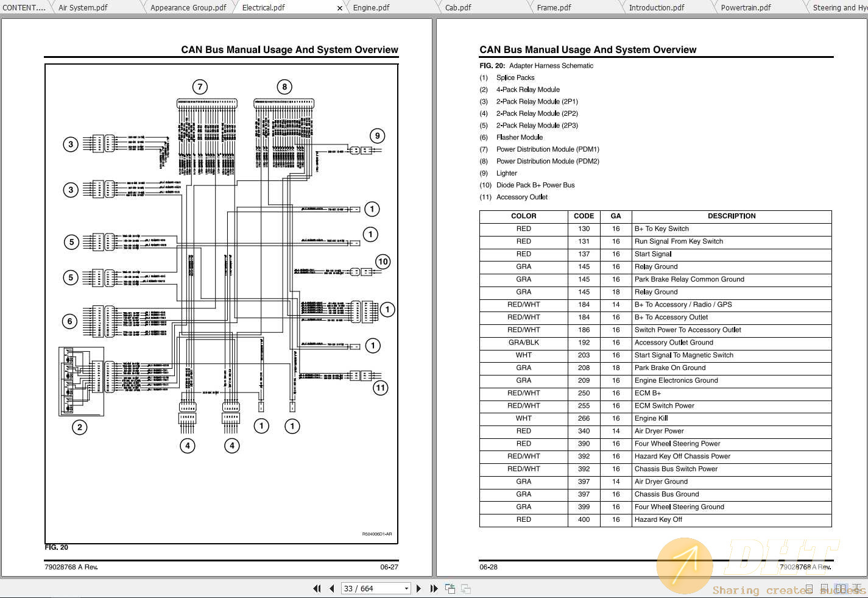The width and height of the screenshot is (868, 598).
Task: Switch to the CONTENT tab
Action: 24,7
